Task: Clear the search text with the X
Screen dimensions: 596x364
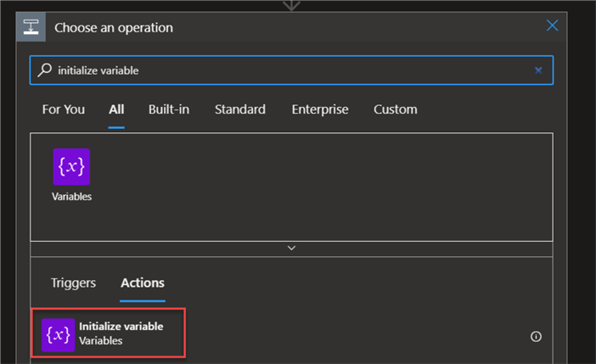Action: tap(538, 70)
